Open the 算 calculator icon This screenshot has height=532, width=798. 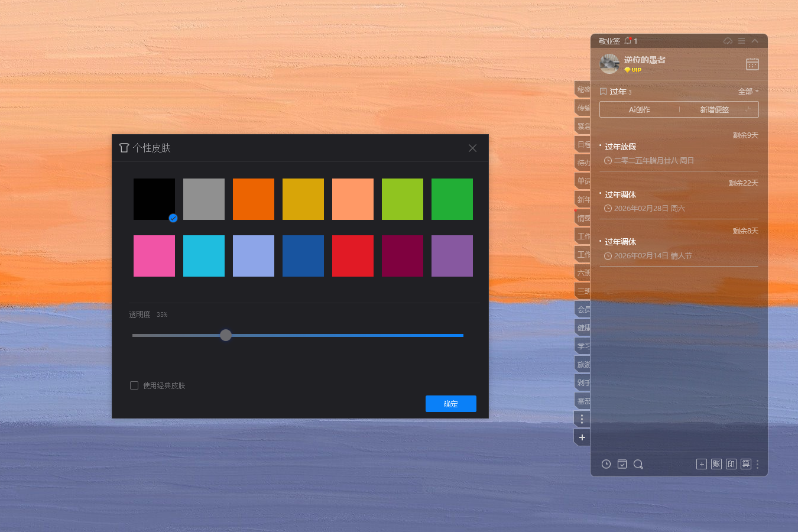(746, 464)
